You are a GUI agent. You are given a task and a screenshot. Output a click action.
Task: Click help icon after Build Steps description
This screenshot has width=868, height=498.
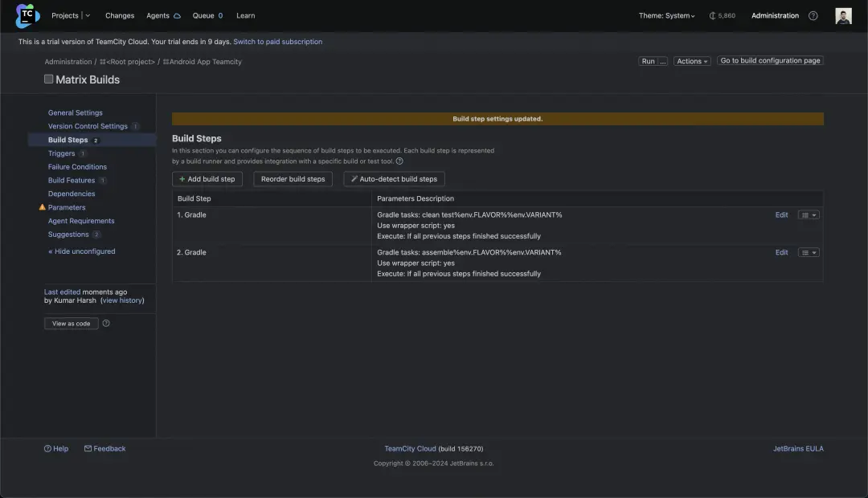point(399,161)
